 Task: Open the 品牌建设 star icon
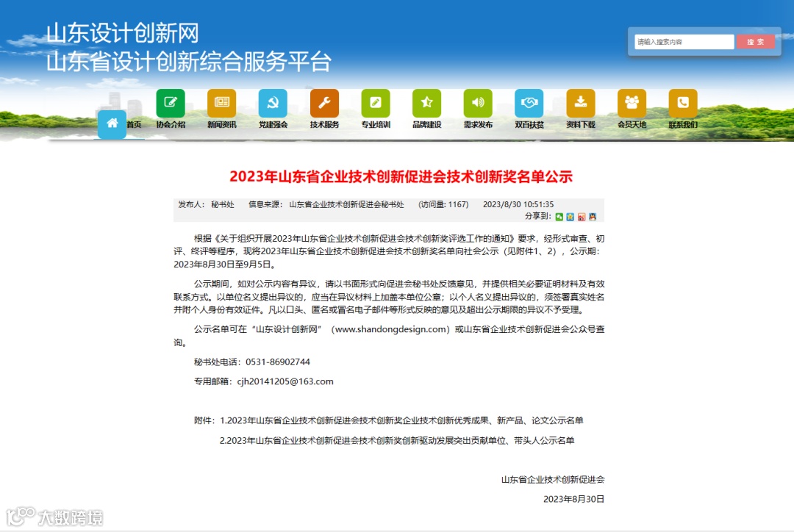coord(427,103)
